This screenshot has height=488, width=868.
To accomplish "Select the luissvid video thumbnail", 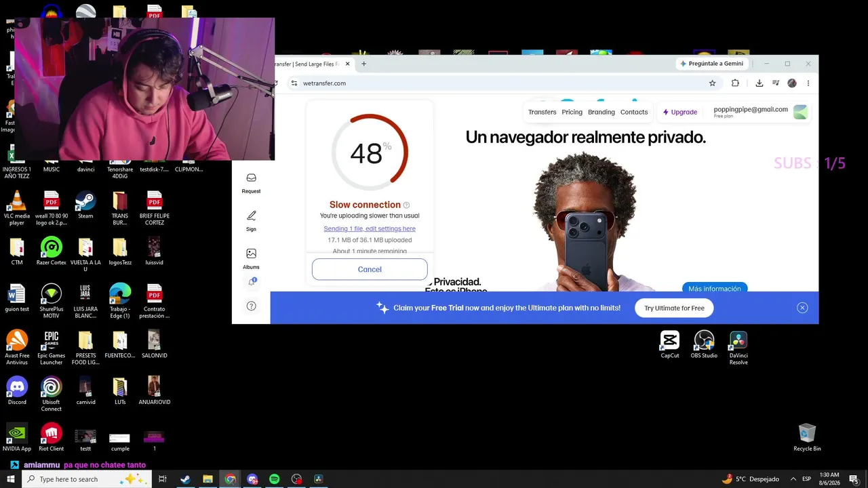I will click(154, 251).
